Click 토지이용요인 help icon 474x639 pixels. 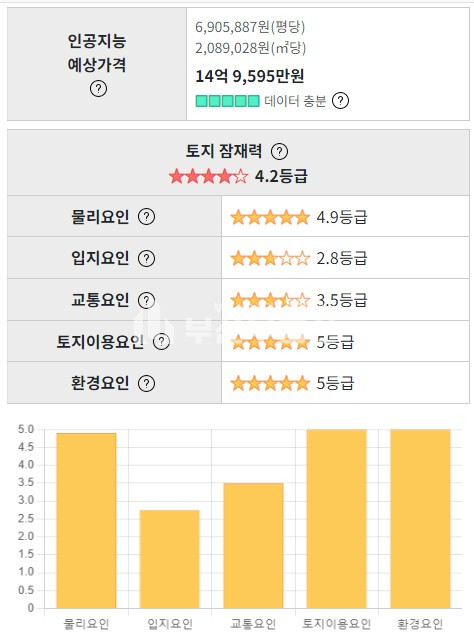[x=161, y=342]
